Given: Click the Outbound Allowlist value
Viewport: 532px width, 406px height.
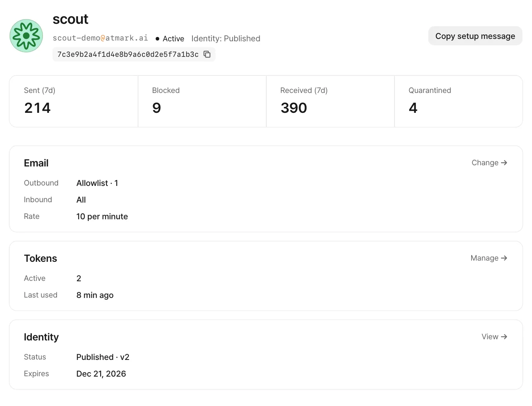Looking at the screenshot, I should tap(97, 183).
